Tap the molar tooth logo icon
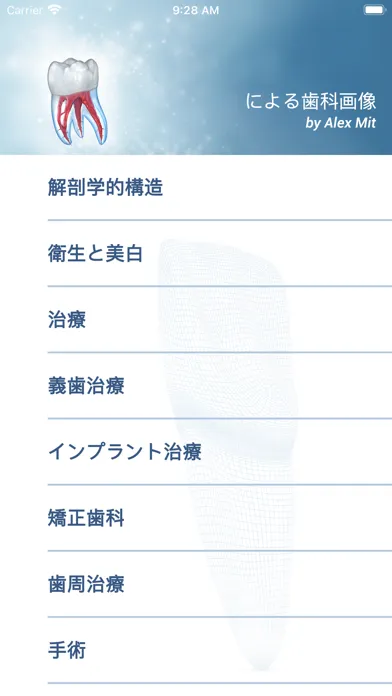 (77, 101)
